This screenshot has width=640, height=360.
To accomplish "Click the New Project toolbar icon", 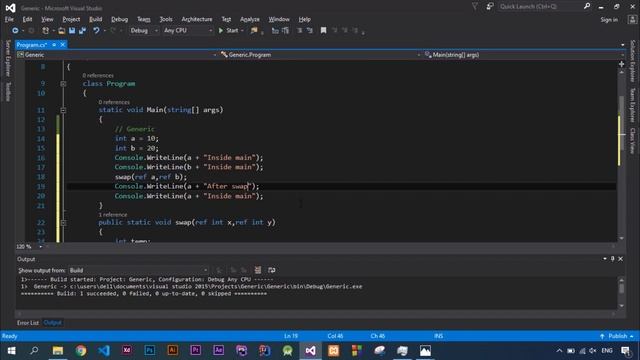I will click(x=45, y=31).
